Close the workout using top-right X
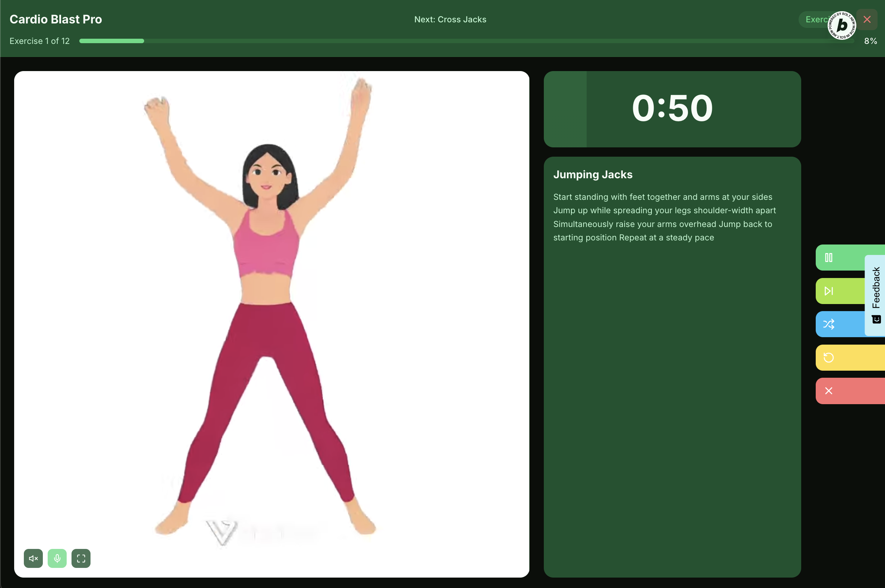 click(867, 19)
